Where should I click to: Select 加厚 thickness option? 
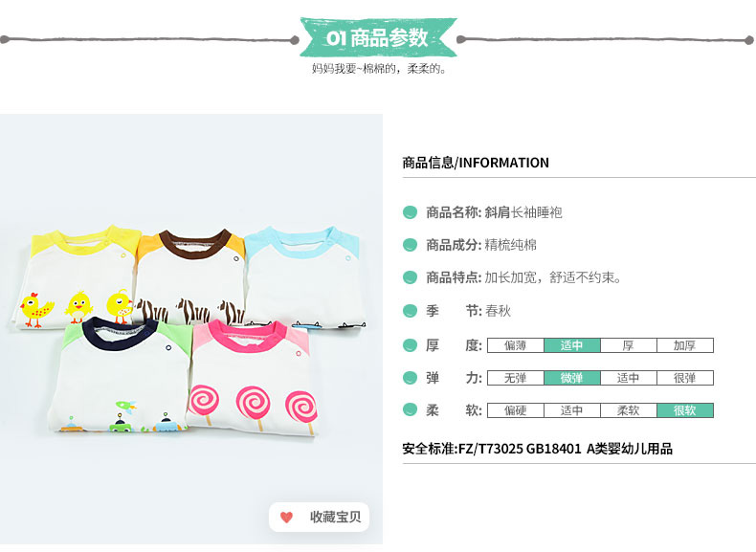pos(684,345)
